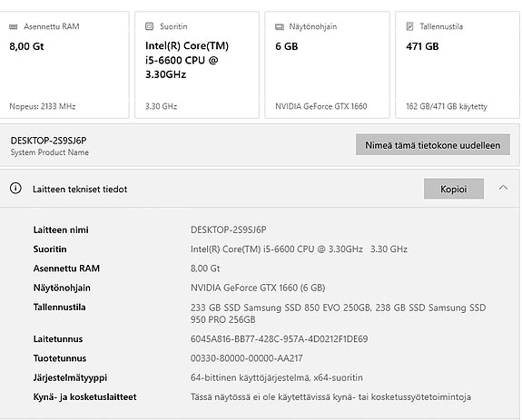Click the Tuotetunnus product ID value
The image size is (522, 420).
tap(246, 358)
